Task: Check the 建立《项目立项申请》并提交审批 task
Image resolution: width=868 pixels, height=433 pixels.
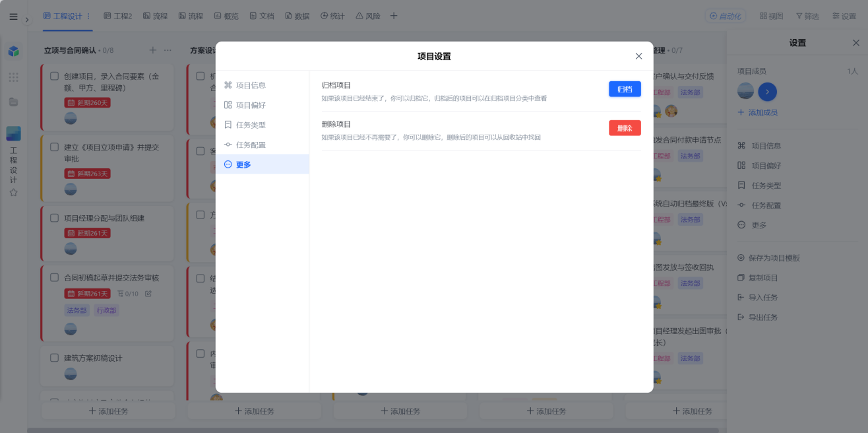Action: click(55, 147)
